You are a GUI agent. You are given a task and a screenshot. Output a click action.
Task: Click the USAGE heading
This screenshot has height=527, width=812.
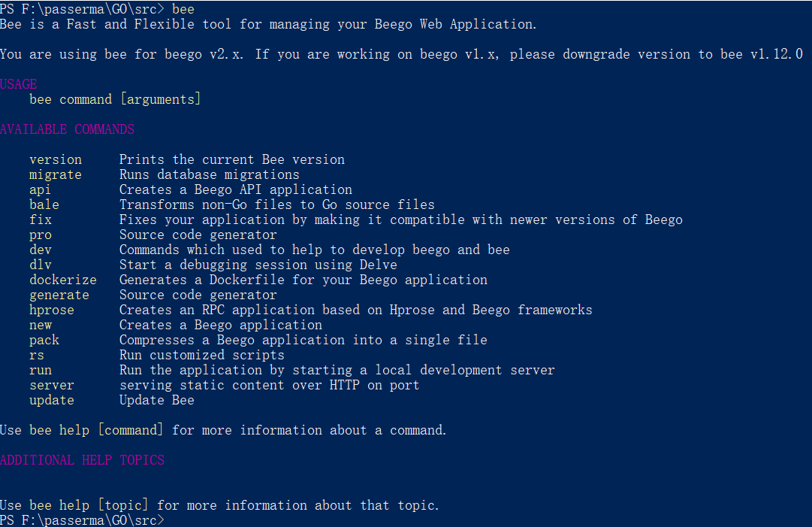(x=19, y=84)
